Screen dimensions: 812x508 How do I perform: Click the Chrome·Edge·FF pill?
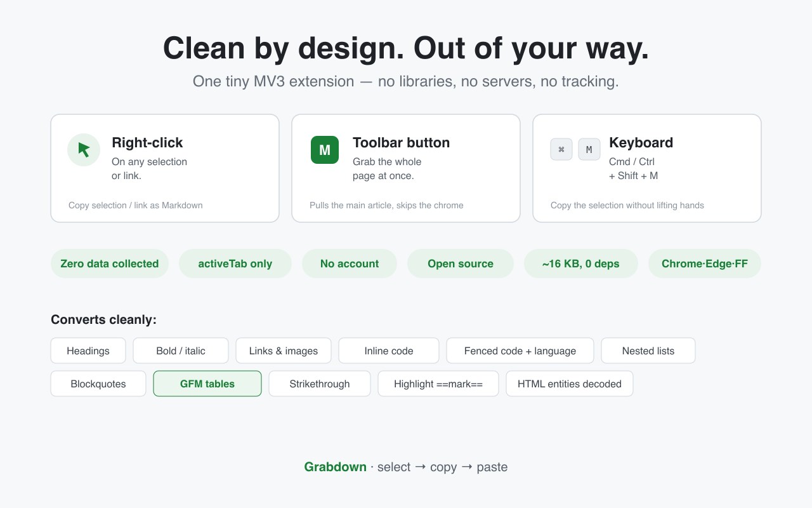pos(705,264)
